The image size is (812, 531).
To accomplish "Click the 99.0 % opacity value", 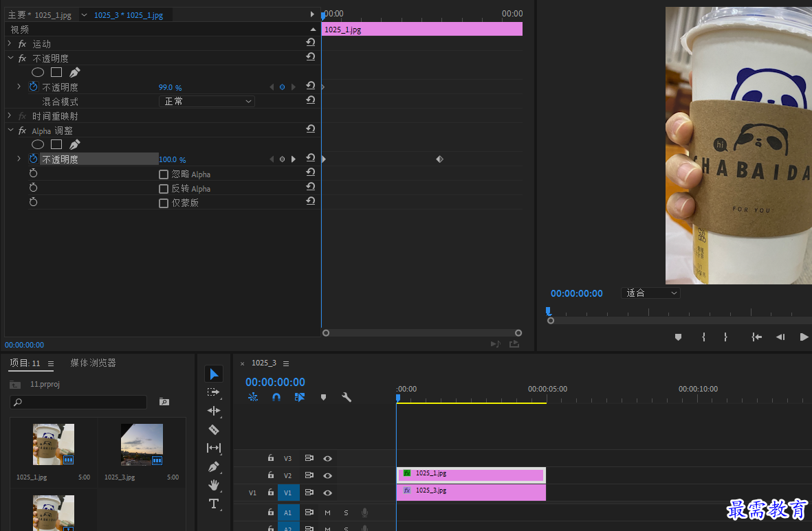I will tap(170, 87).
